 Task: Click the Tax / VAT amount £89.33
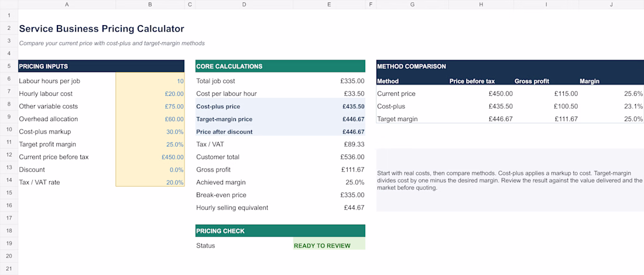354,145
